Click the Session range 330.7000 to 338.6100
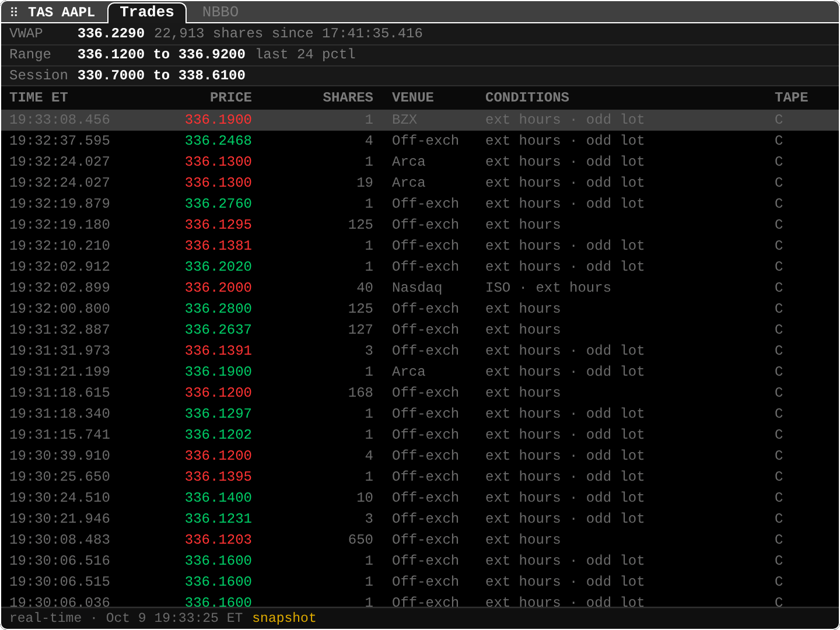Image resolution: width=840 pixels, height=630 pixels. [x=161, y=75]
